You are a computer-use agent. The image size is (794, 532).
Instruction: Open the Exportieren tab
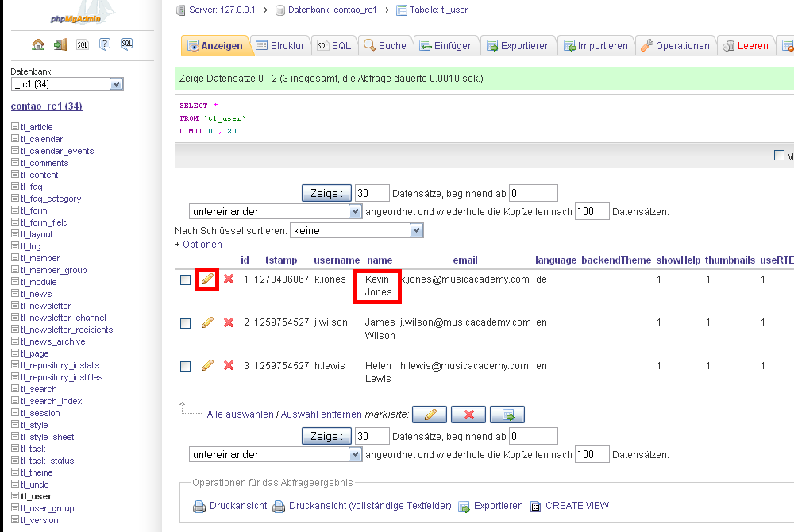(x=518, y=45)
